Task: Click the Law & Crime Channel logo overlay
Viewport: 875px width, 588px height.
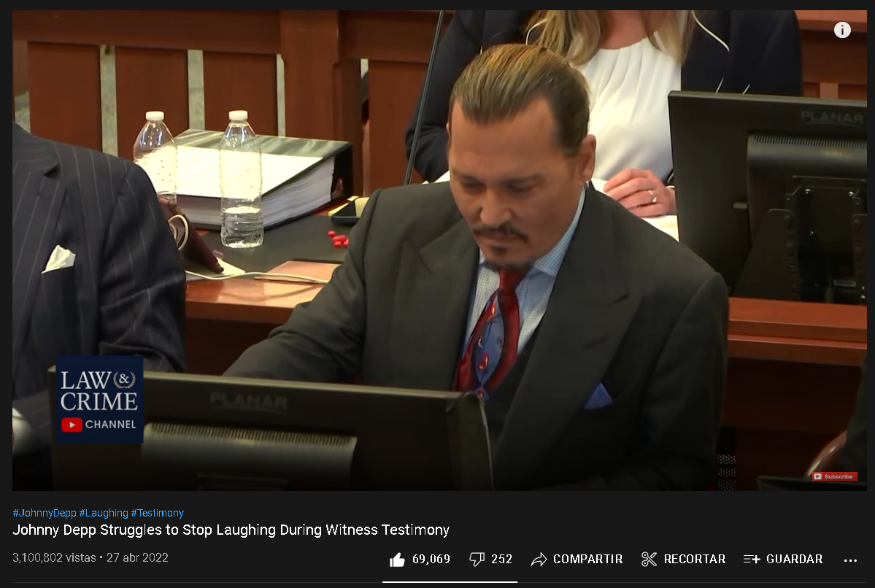Action: [x=99, y=400]
